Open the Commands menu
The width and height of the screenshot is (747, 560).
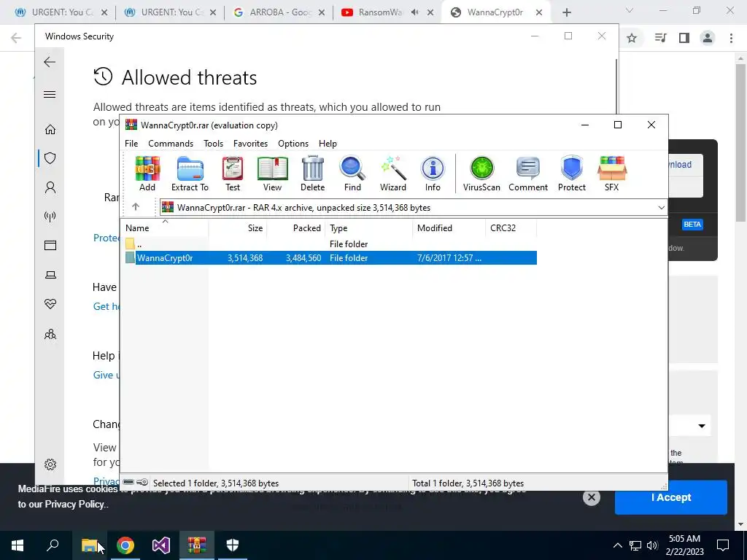[171, 144]
